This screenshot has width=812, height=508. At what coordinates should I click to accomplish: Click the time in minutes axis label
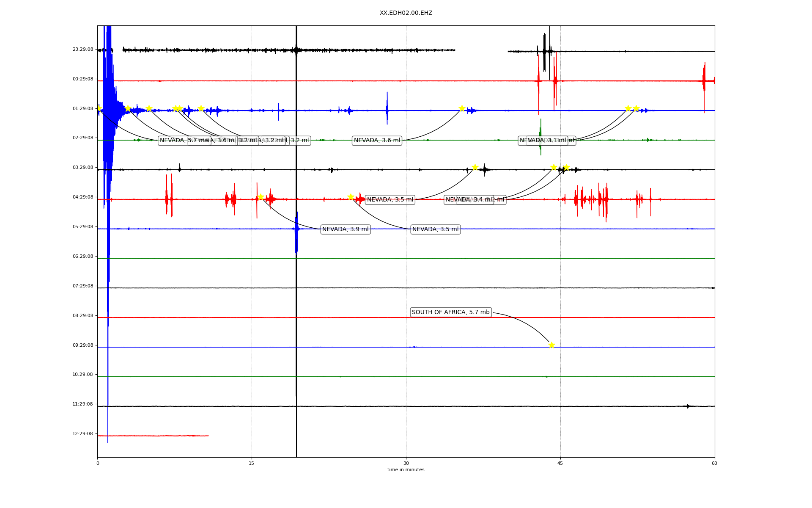pyautogui.click(x=406, y=470)
